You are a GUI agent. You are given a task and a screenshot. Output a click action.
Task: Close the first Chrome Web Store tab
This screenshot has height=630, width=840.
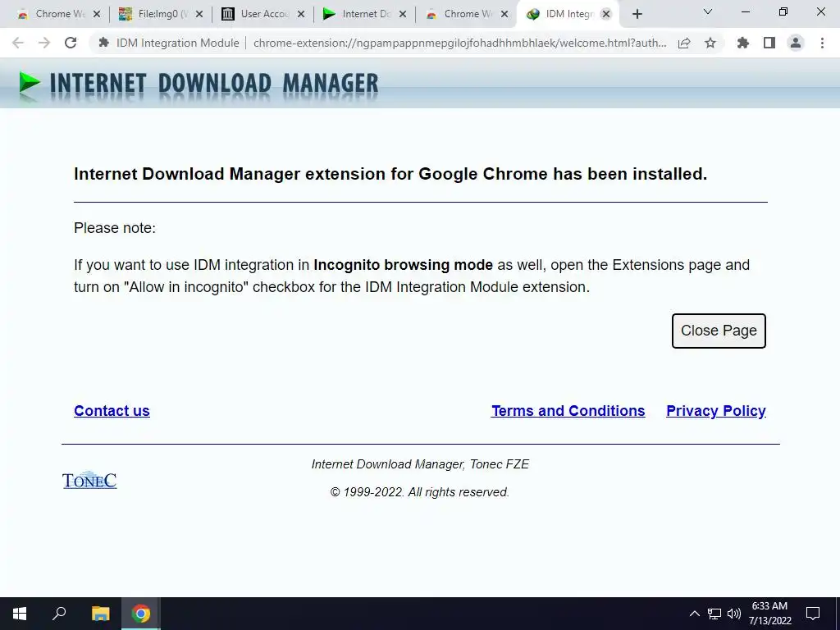[x=97, y=15]
